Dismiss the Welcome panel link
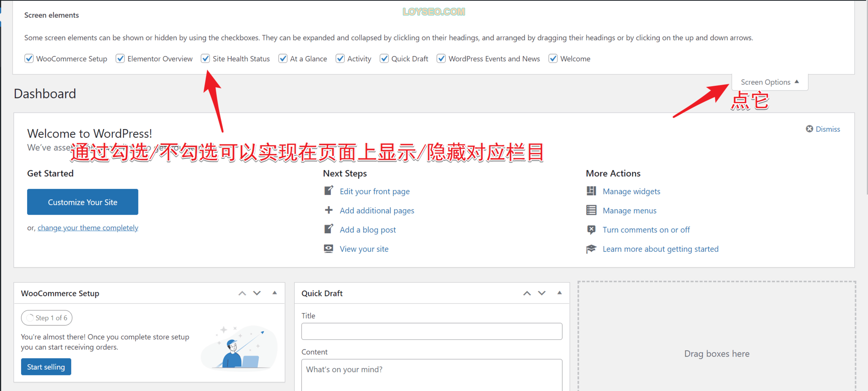This screenshot has height=391, width=868. coord(828,129)
